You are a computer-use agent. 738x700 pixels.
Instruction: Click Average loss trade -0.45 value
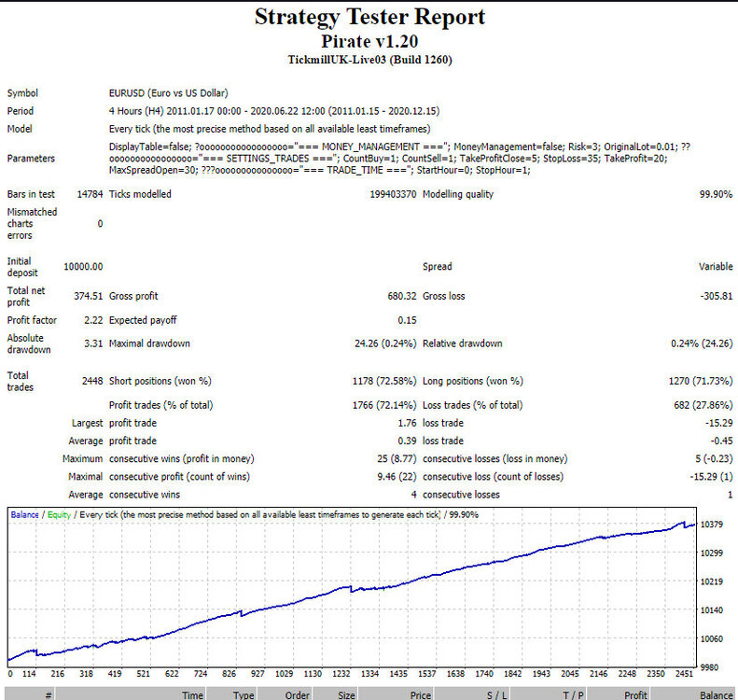tap(721, 441)
